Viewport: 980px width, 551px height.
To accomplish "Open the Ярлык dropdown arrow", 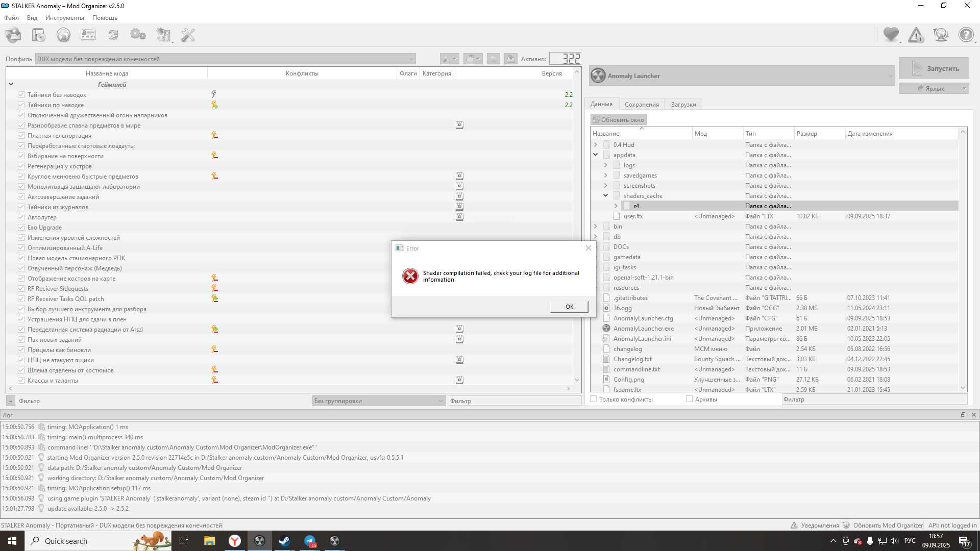I will click(x=964, y=88).
